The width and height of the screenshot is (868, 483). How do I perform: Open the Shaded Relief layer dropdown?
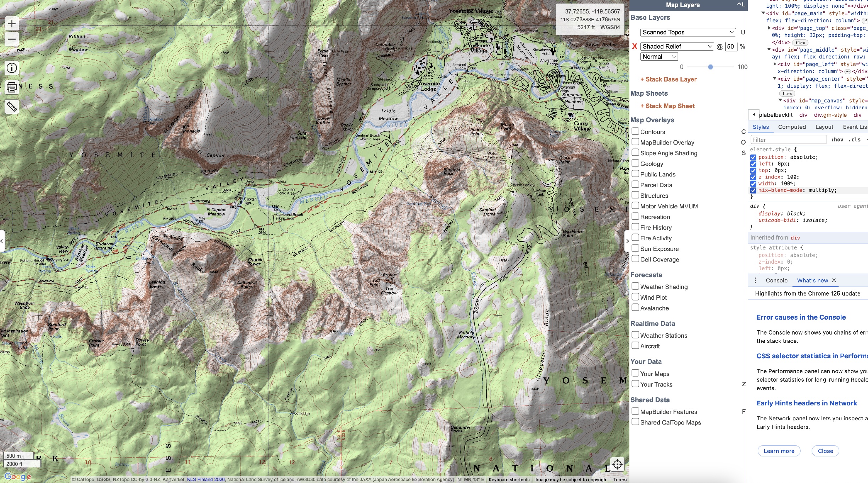(677, 46)
